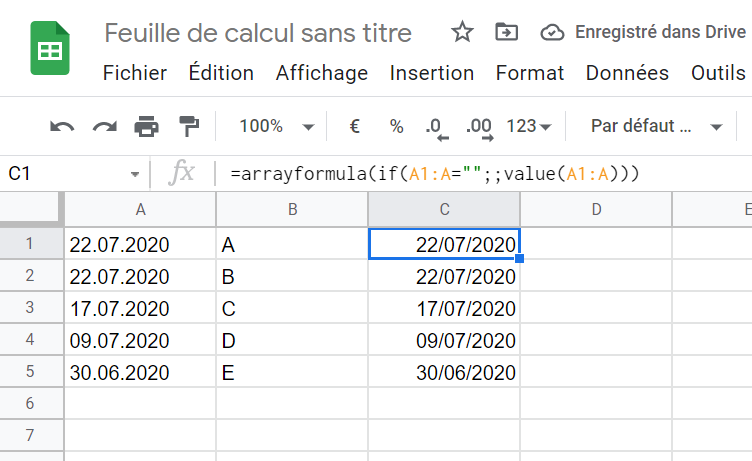Open the 100% zoom dropdown

tap(277, 126)
